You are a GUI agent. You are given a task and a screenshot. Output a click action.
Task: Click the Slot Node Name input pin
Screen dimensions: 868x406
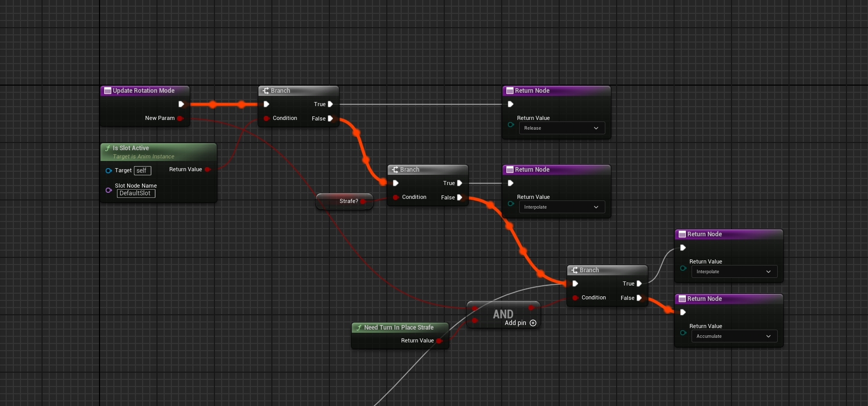(109, 190)
